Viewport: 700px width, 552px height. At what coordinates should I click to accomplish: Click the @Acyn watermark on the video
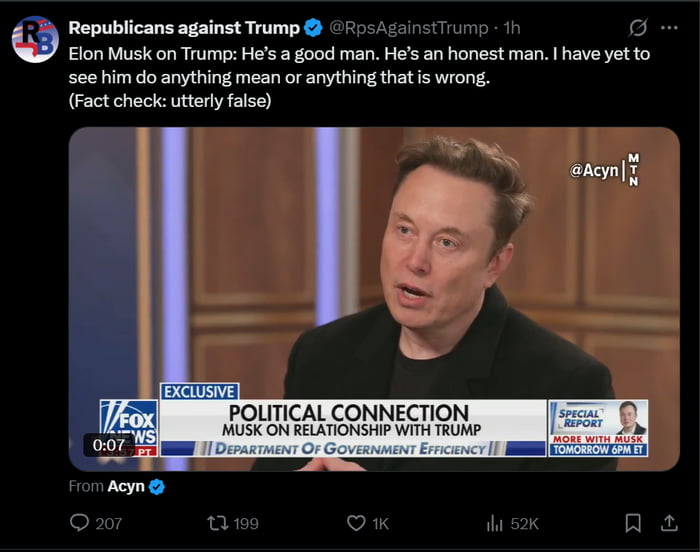point(593,171)
